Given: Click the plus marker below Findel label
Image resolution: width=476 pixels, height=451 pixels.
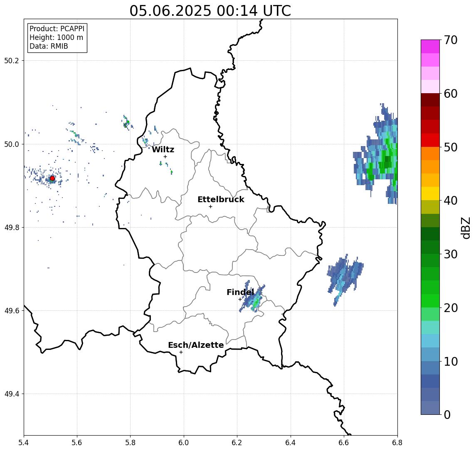Looking at the screenshot, I should tap(240, 300).
